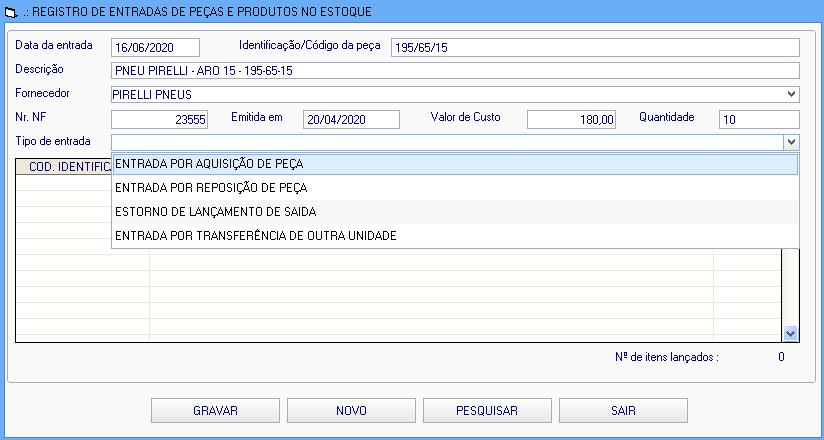Click the Descrição text field
The height and width of the screenshot is (440, 824).
456,70
